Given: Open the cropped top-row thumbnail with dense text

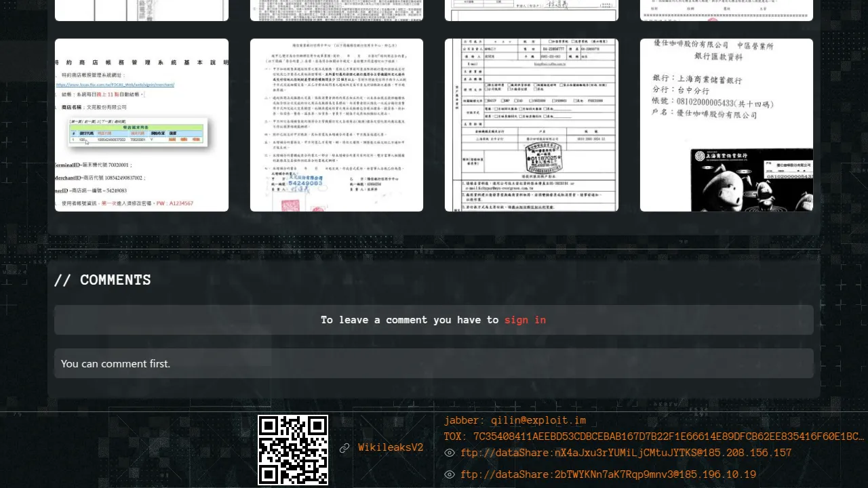Looking at the screenshot, I should tap(336, 10).
